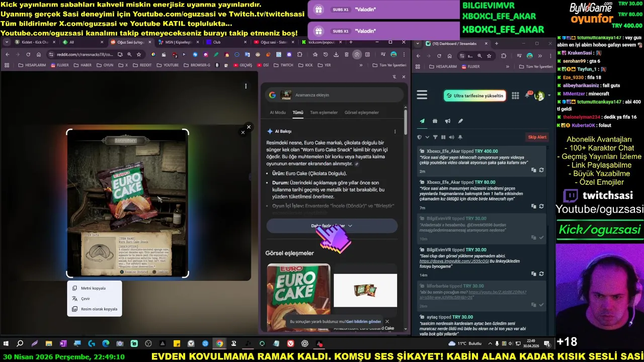
Task: Open TWITCH bookmark folder
Action: [283, 65]
